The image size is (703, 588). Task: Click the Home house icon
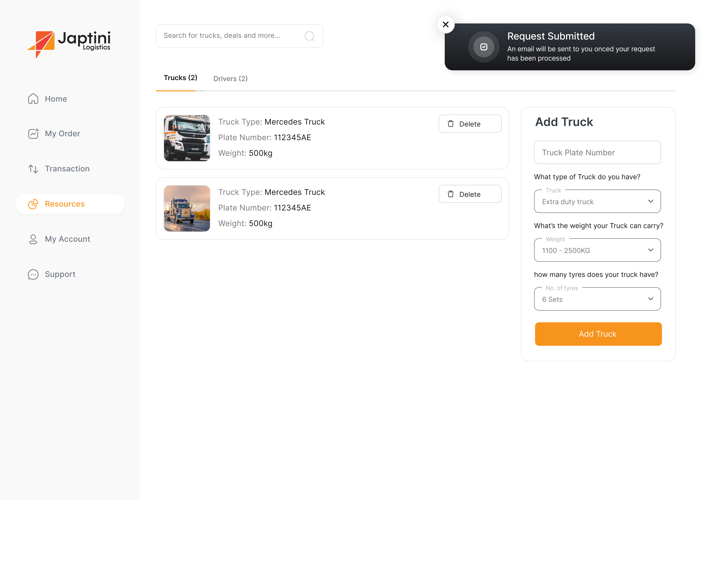pyautogui.click(x=33, y=99)
